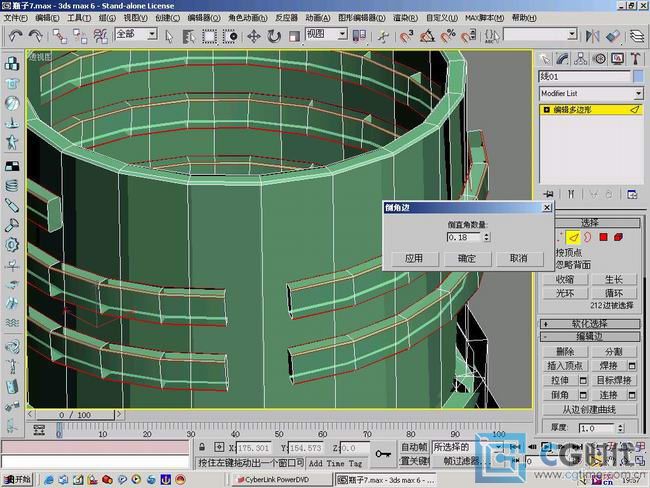The width and height of the screenshot is (650, 488).
Task: Click the object color swatch beside 线01
Action: (638, 76)
